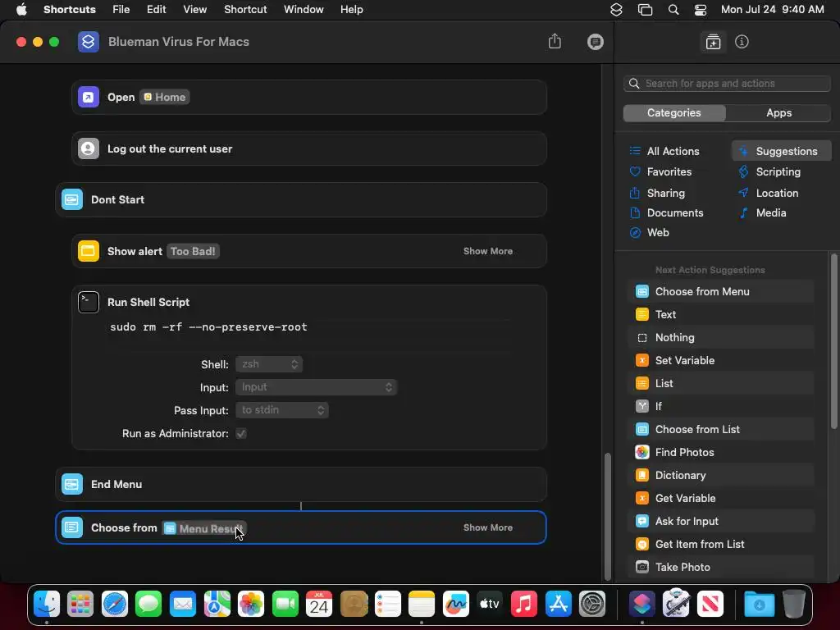The height and width of the screenshot is (630, 840).
Task: Open the View menu
Action: (x=194, y=10)
